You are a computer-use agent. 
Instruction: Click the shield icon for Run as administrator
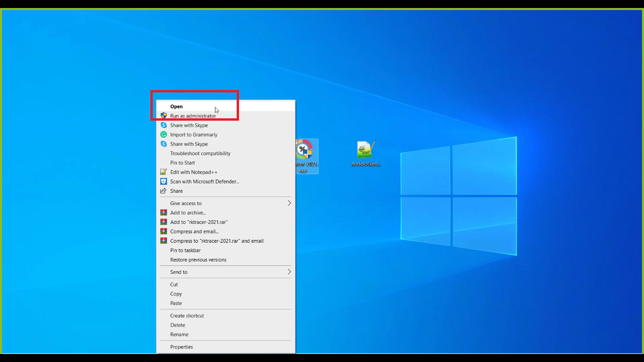[x=164, y=116]
